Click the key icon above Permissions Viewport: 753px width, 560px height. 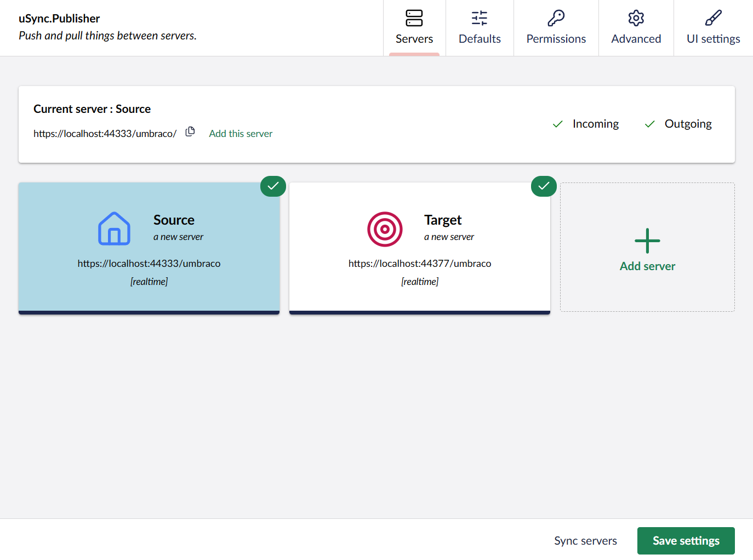[556, 18]
